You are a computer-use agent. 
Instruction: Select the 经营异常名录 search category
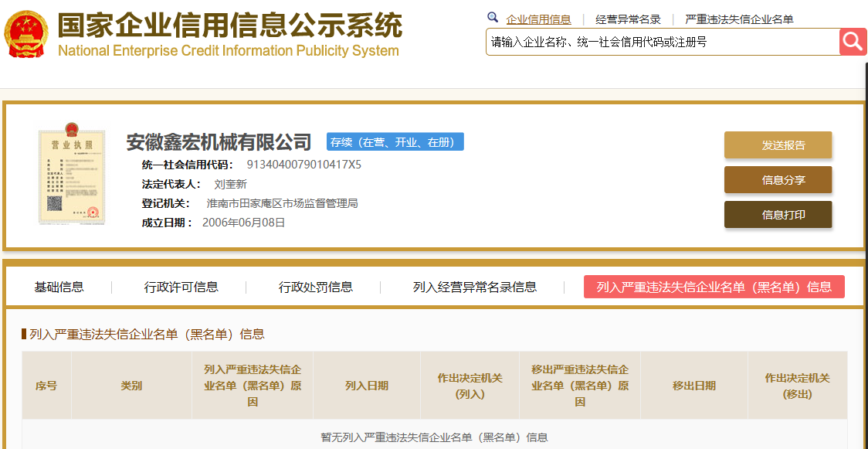pos(629,19)
